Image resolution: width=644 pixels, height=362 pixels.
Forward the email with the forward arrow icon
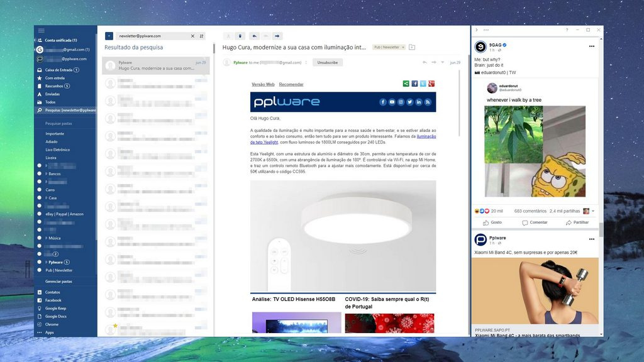[275, 36]
